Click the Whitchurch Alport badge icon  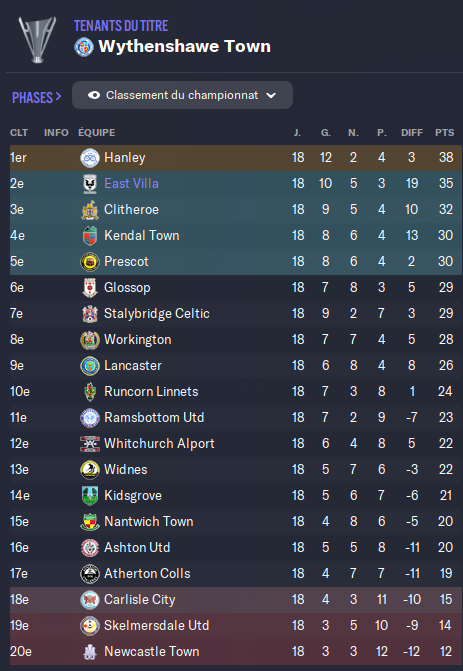tap(90, 444)
